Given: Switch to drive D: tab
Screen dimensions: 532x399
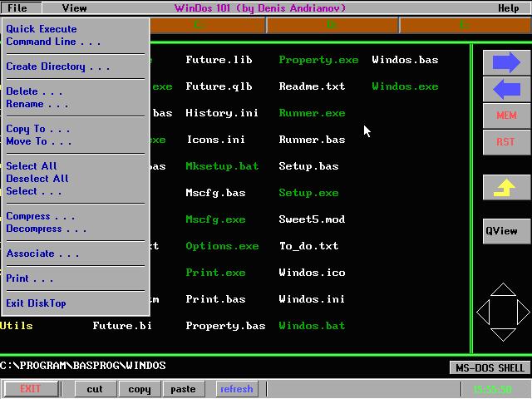Looking at the screenshot, I should pyautogui.click(x=332, y=25).
